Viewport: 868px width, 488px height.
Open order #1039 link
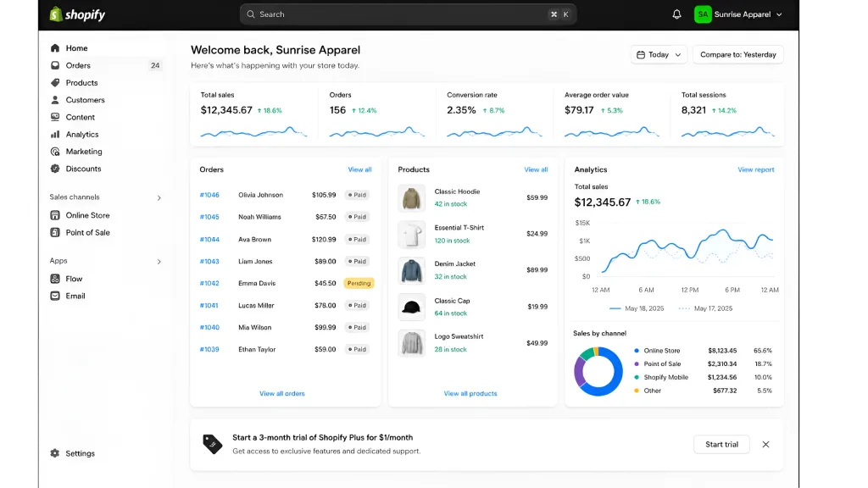(x=209, y=349)
